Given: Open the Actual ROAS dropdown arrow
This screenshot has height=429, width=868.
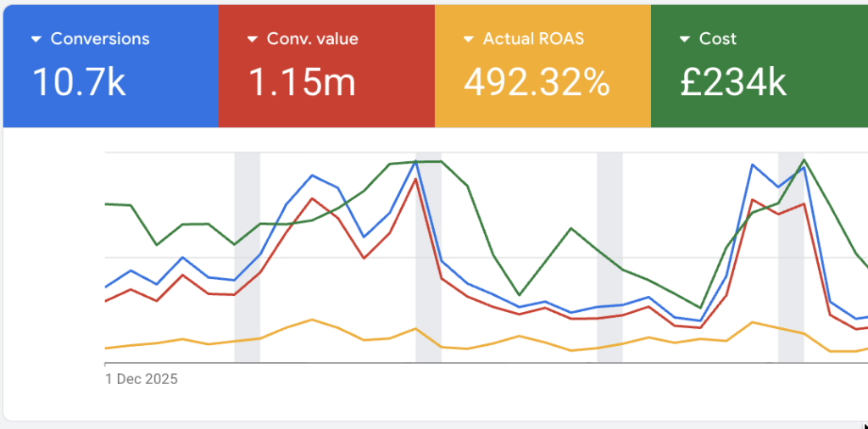Looking at the screenshot, I should coord(469,39).
